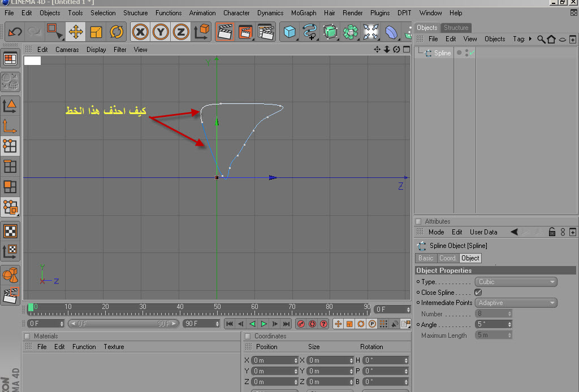Screen dimensions: 579x392
Task: Open the Plugins menu
Action: [380, 13]
